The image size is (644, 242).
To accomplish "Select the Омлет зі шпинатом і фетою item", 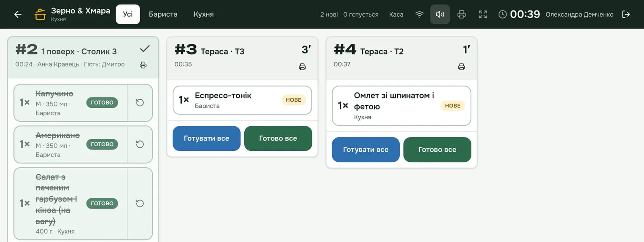I will click(401, 106).
